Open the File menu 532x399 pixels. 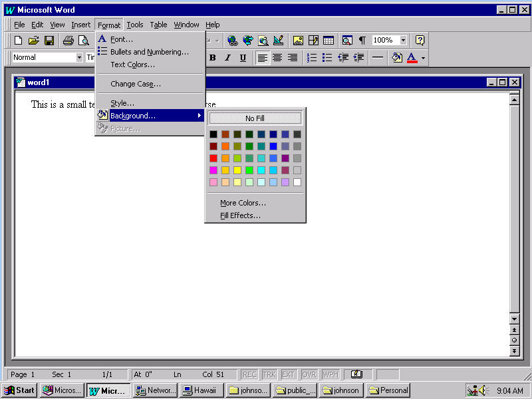pos(19,25)
